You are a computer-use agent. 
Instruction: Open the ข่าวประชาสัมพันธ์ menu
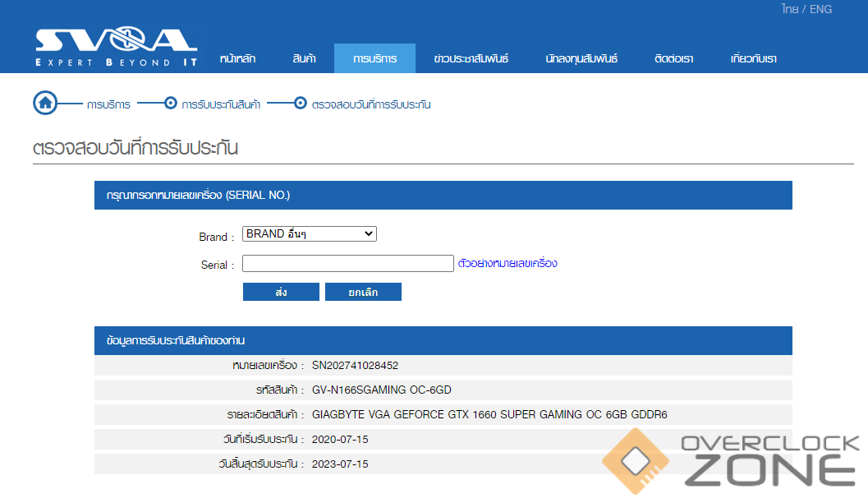click(471, 58)
